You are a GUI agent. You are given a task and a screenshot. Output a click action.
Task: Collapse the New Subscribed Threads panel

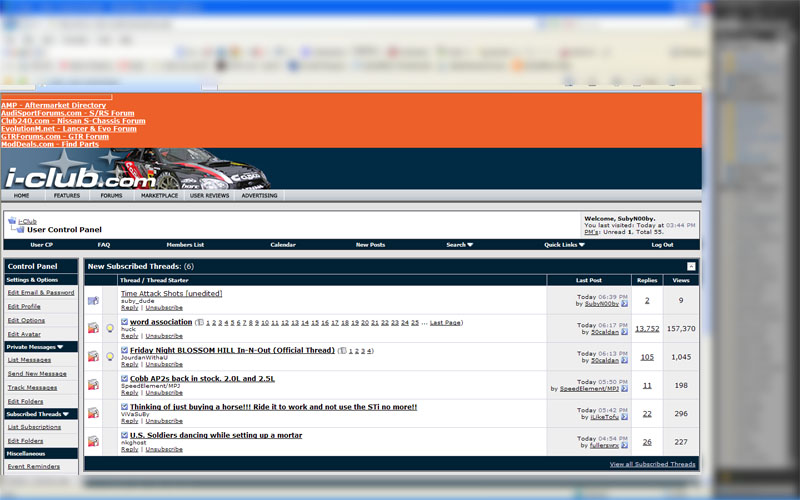point(690,267)
